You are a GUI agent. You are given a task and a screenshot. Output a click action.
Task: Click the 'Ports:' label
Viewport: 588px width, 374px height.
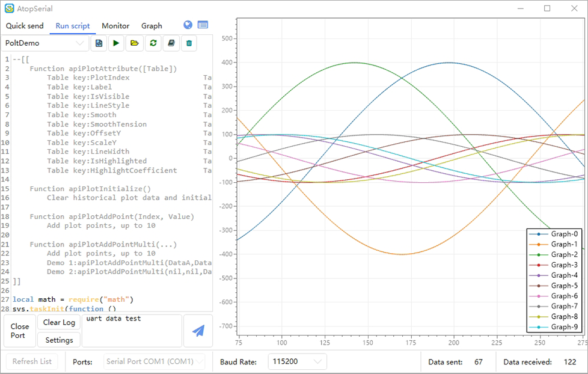[82, 362]
